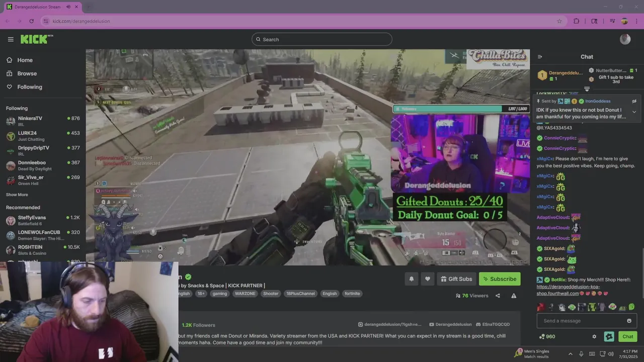Select the 18+ tag
Viewport: 644px width, 362px height.
pyautogui.click(x=201, y=294)
